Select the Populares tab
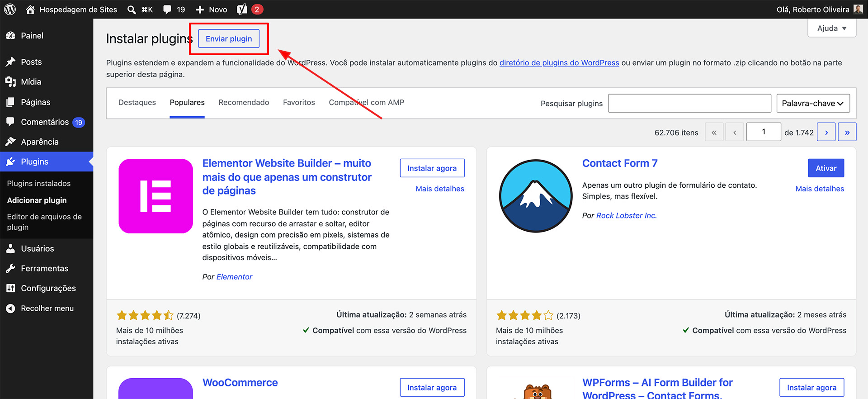This screenshot has width=868, height=399. pos(187,103)
